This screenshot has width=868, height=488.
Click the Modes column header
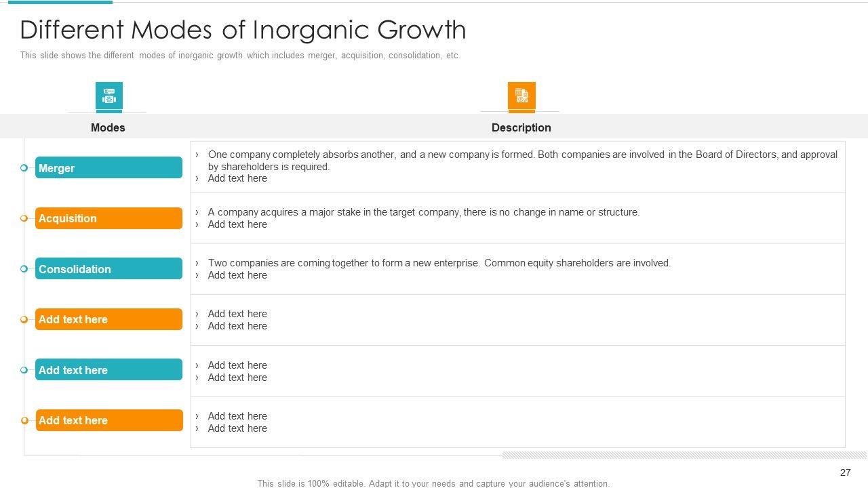108,127
